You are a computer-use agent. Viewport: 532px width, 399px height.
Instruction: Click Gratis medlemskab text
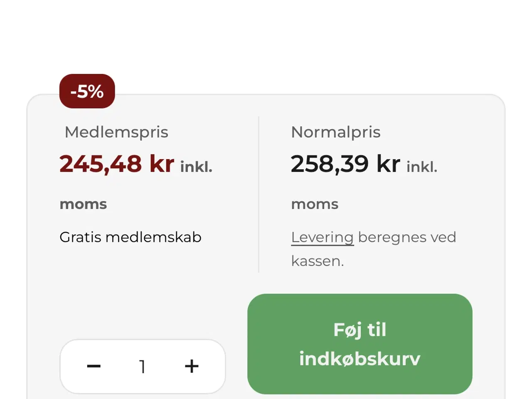point(130,237)
